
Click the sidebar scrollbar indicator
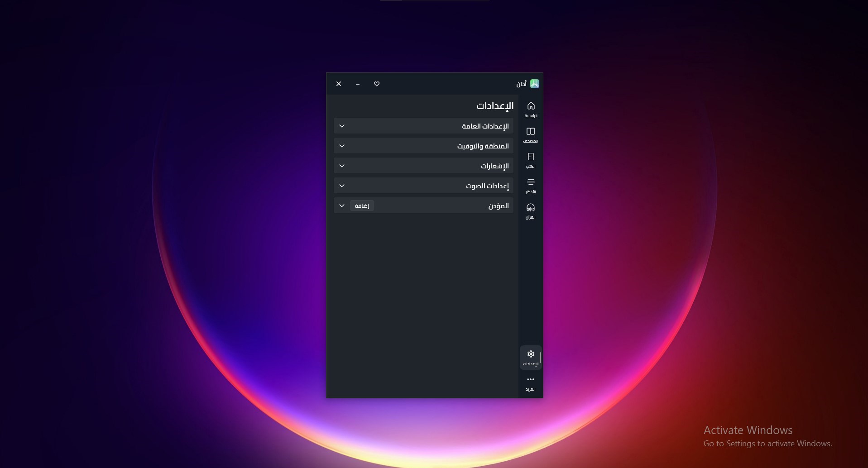click(x=539, y=358)
